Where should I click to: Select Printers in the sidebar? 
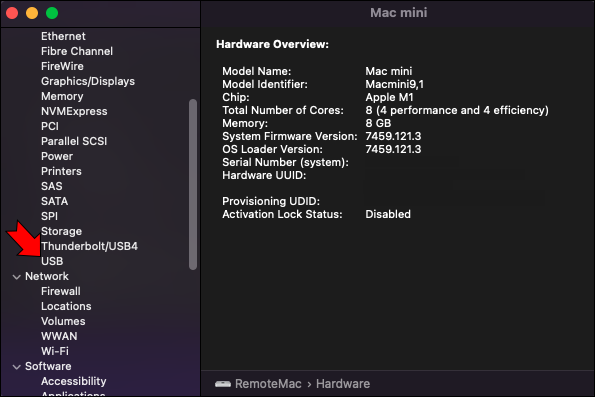tap(61, 171)
